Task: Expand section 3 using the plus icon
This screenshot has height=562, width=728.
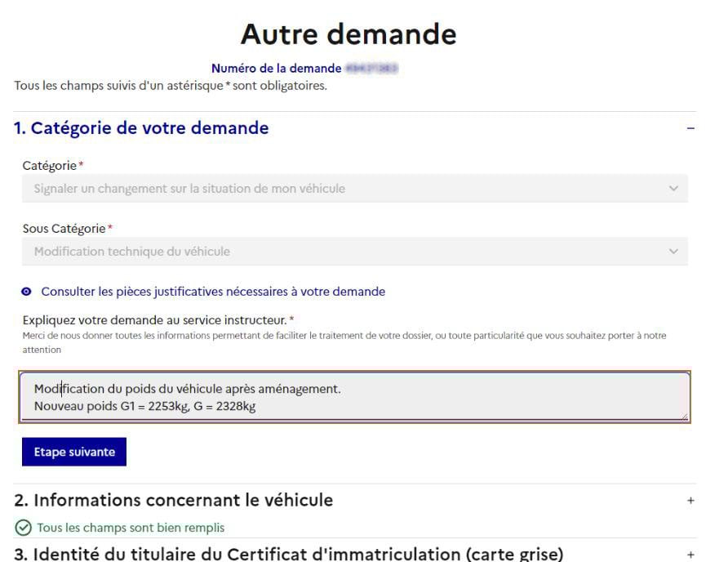Action: [690, 555]
